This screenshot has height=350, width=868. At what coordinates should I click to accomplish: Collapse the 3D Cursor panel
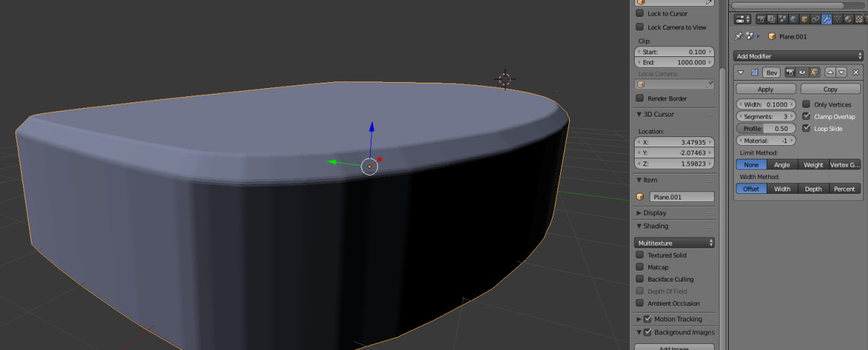pyautogui.click(x=639, y=114)
